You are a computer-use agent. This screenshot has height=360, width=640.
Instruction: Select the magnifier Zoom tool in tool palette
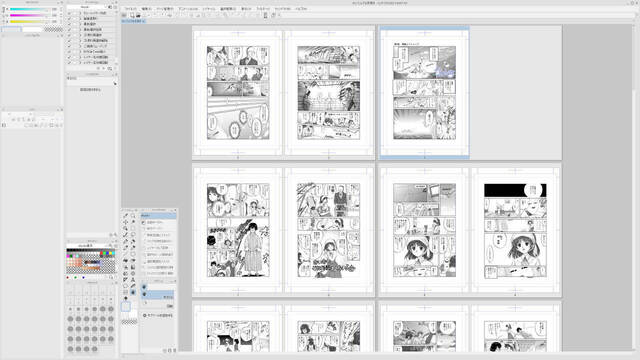[x=133, y=216]
